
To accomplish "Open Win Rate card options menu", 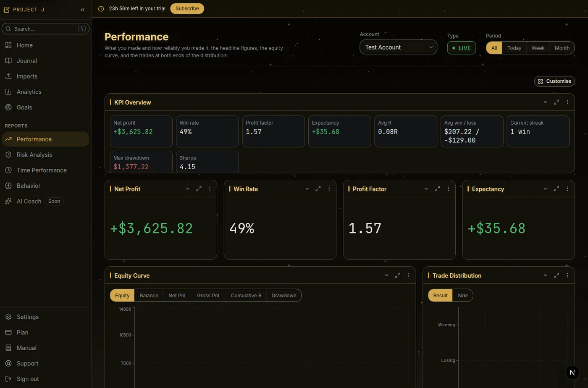I will pyautogui.click(x=329, y=189).
